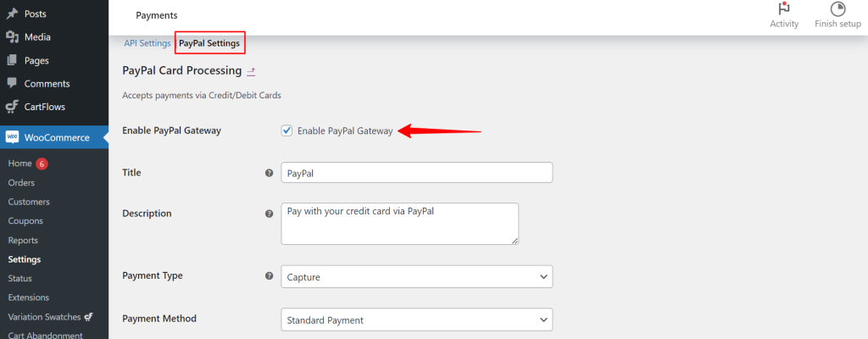Show help tooltip for Description field
Screen dimensions: 868x339
pos(269,214)
